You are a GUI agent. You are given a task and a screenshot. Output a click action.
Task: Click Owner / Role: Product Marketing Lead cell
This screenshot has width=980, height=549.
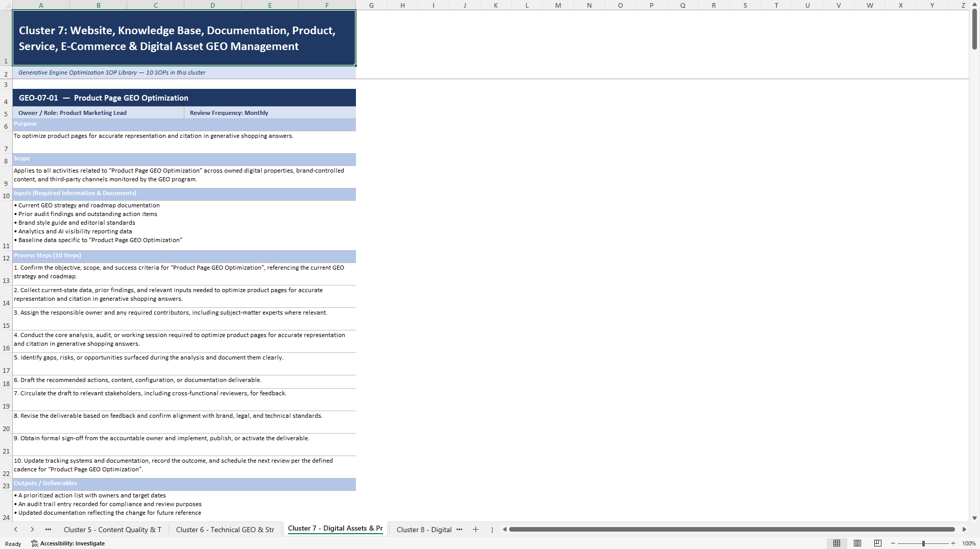(98, 113)
